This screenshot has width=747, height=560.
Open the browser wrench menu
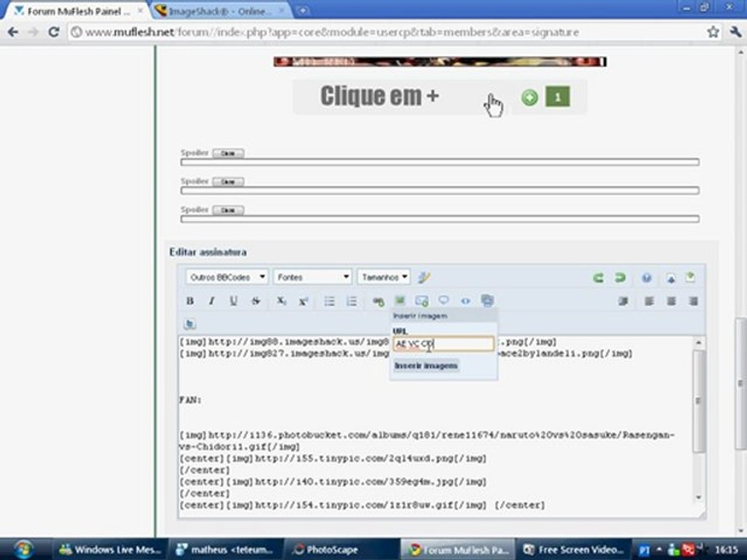[735, 32]
